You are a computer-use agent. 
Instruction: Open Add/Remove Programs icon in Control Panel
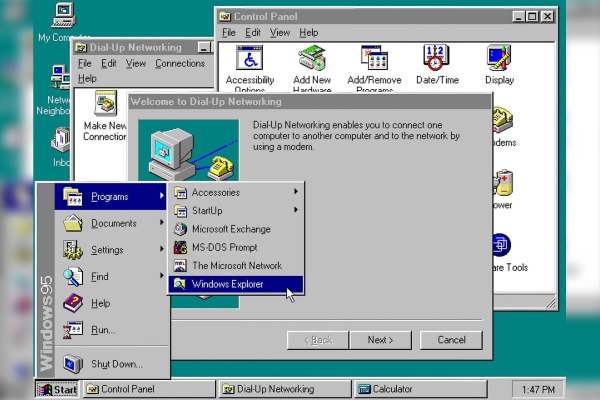tap(374, 68)
